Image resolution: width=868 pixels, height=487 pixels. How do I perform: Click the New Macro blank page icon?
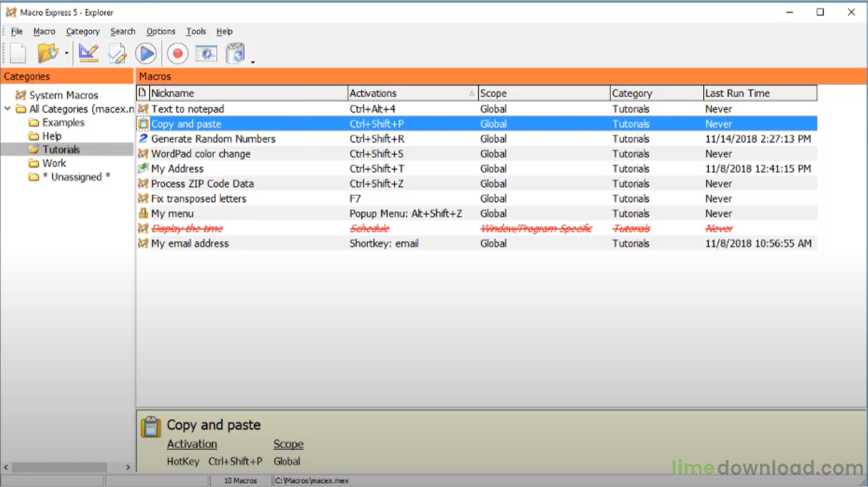(x=18, y=54)
